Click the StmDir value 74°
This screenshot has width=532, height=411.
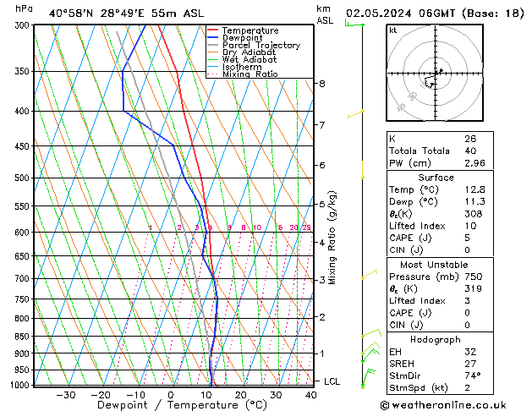click(472, 376)
